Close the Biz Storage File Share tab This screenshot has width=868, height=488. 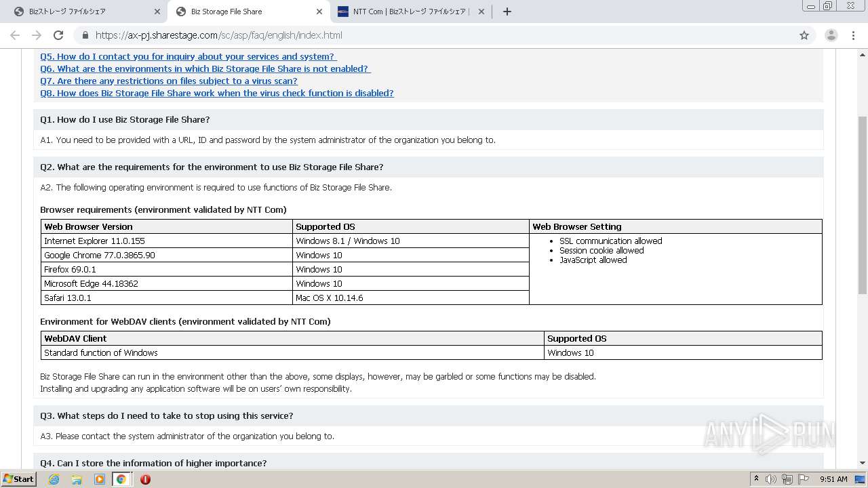(319, 12)
